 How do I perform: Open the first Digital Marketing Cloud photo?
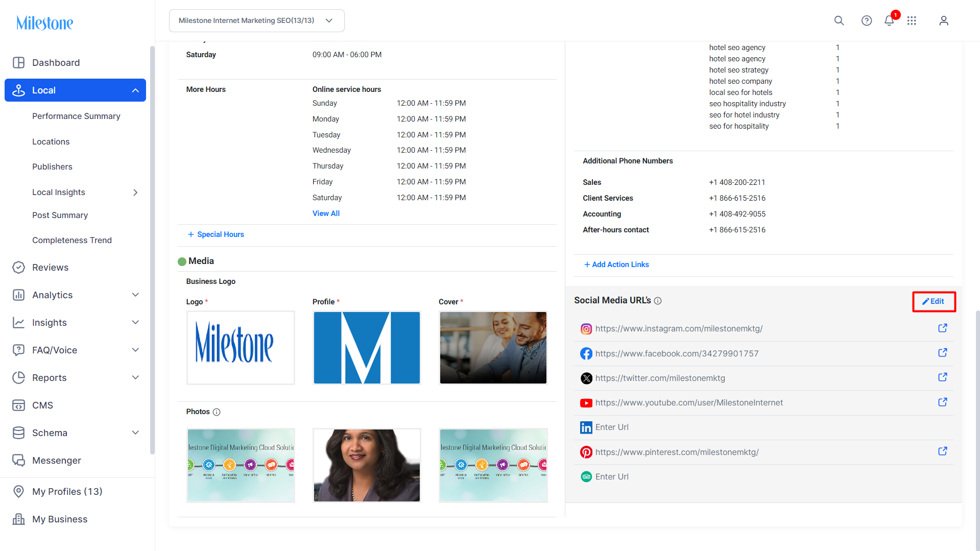[x=241, y=465]
